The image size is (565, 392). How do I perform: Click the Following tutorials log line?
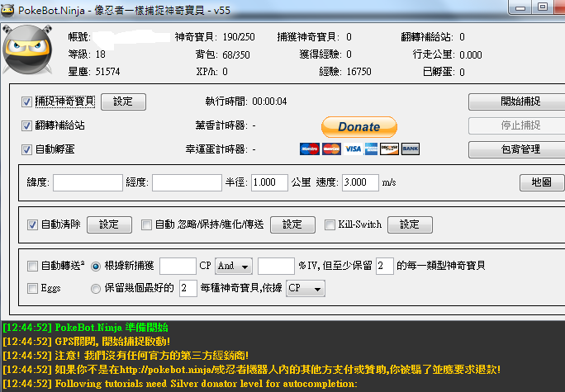click(x=180, y=384)
